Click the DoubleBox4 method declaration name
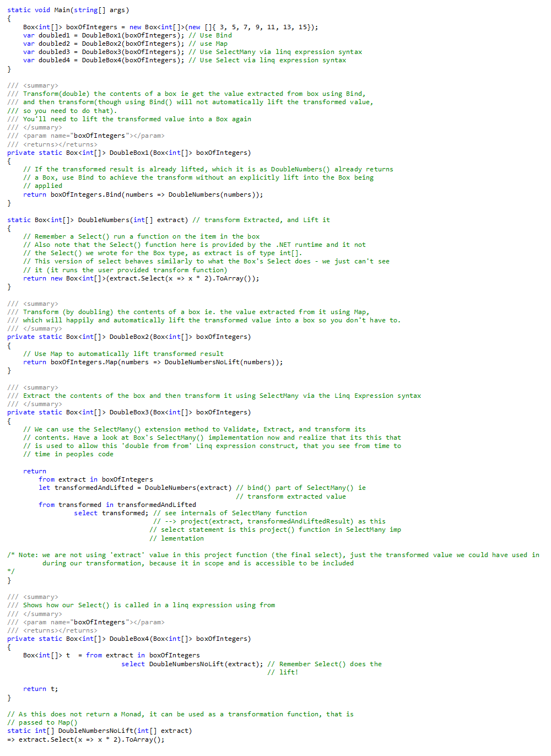The image size is (551, 756). (x=129, y=639)
